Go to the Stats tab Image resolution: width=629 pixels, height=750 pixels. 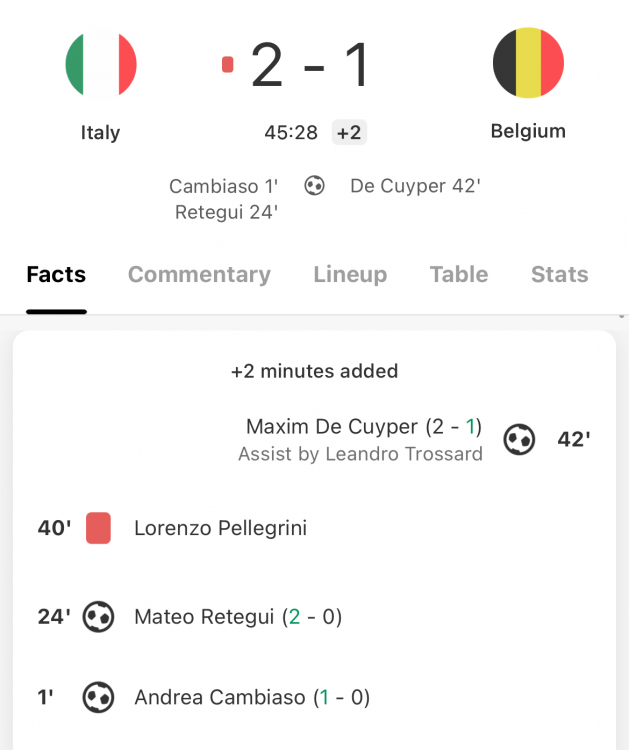click(559, 275)
